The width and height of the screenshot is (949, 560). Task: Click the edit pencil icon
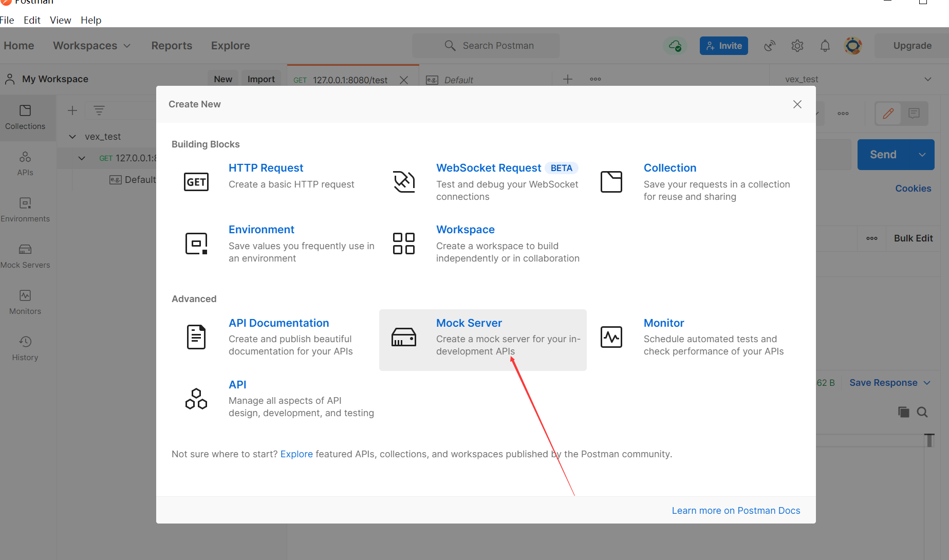(x=888, y=114)
